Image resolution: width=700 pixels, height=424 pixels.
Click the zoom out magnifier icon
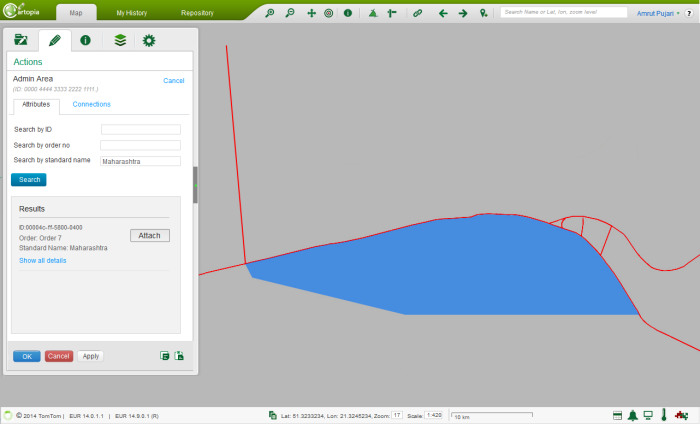point(290,13)
